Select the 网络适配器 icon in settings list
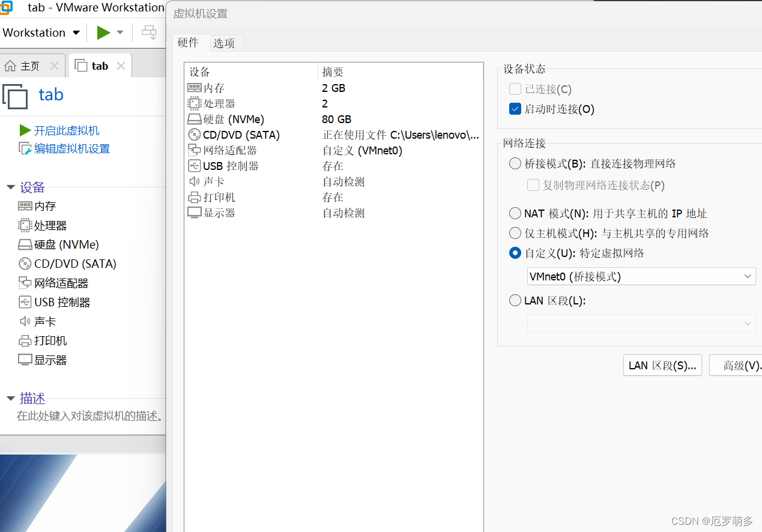 pyautogui.click(x=194, y=150)
